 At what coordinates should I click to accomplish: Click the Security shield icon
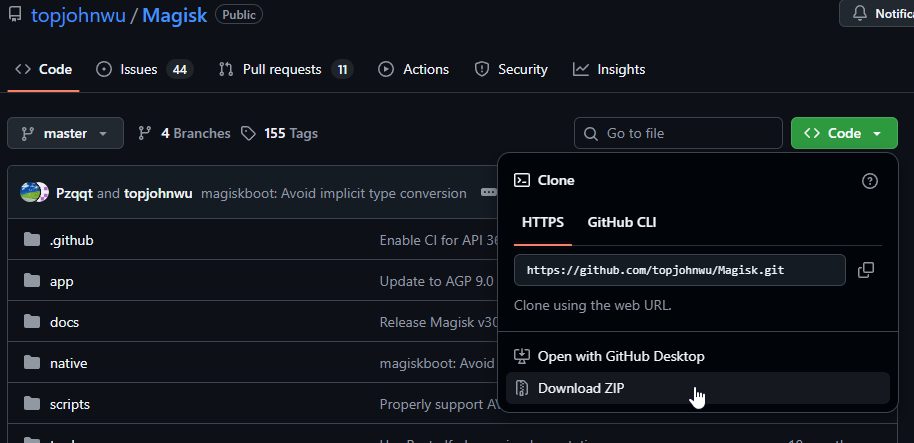point(481,69)
